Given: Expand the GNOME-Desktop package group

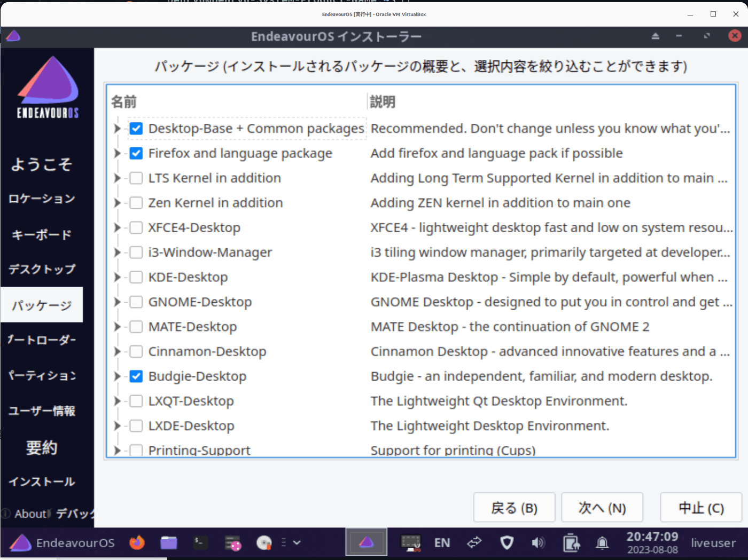Looking at the screenshot, I should [117, 302].
